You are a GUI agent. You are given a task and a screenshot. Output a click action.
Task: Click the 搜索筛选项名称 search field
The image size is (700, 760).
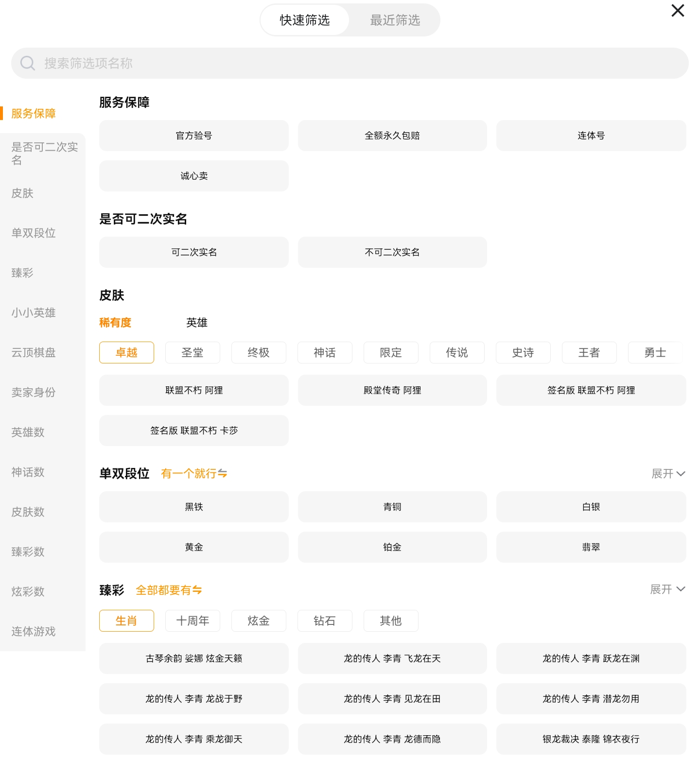[350, 63]
